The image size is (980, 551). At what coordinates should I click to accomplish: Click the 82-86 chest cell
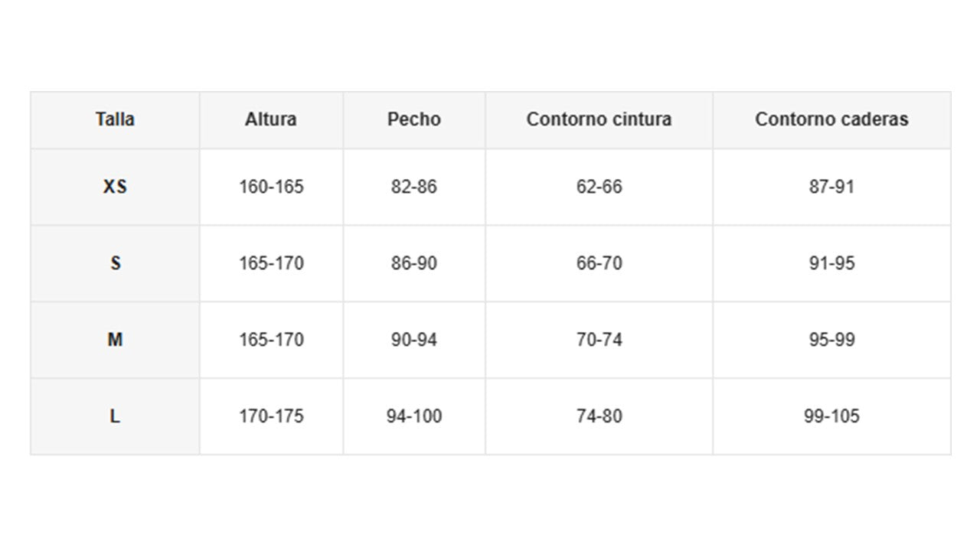pos(414,187)
